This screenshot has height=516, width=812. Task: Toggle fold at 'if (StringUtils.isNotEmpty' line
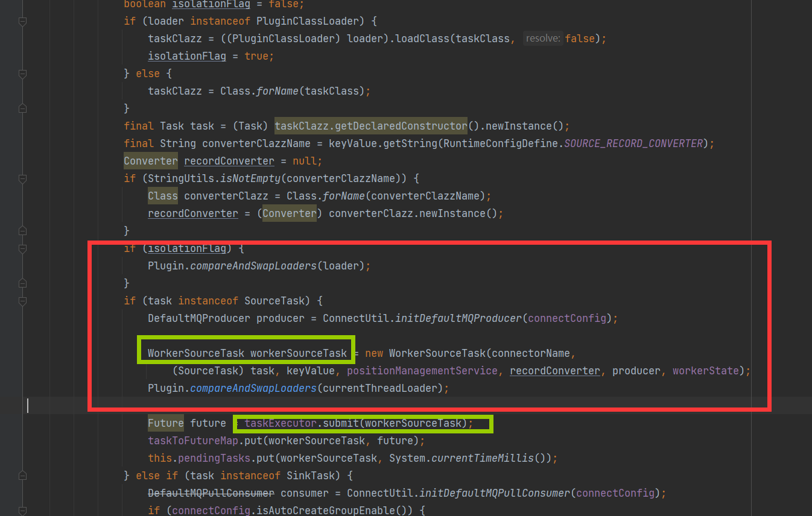click(x=22, y=178)
